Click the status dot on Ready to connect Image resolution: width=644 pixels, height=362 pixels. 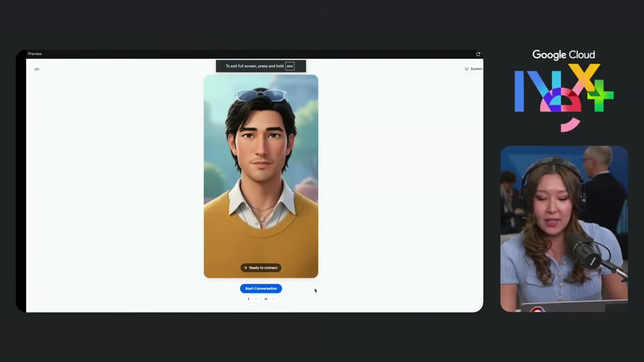point(246,267)
